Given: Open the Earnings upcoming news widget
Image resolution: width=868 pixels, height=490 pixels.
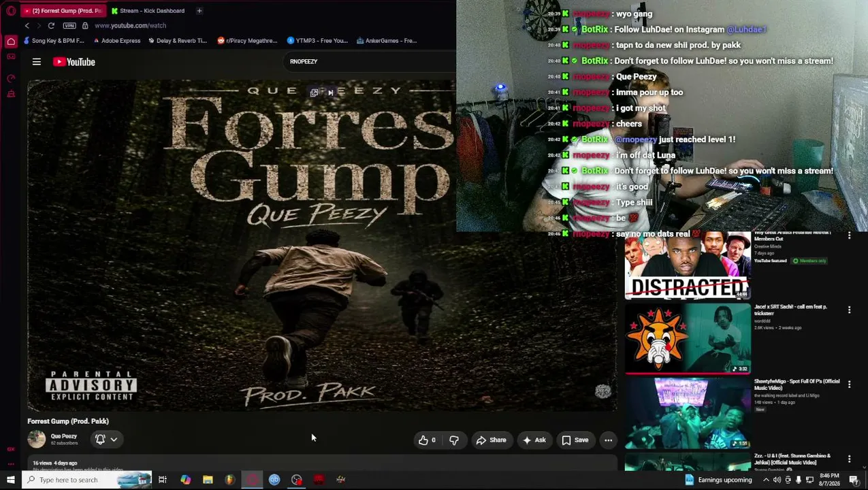Looking at the screenshot, I should [718, 480].
